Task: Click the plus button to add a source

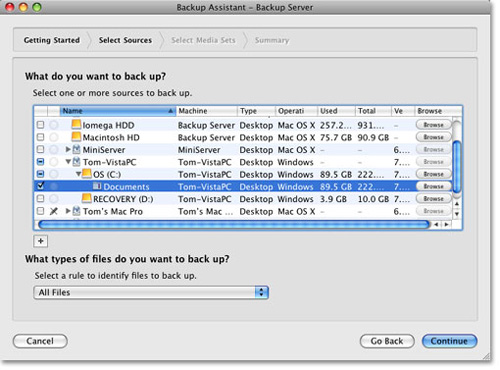Action: (x=41, y=241)
